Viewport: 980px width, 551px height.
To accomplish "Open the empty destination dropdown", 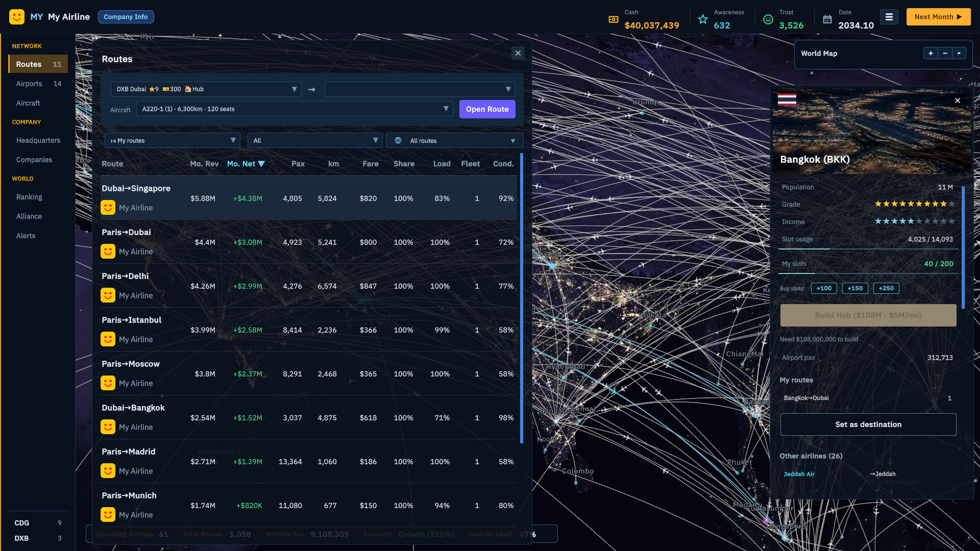I will (420, 89).
